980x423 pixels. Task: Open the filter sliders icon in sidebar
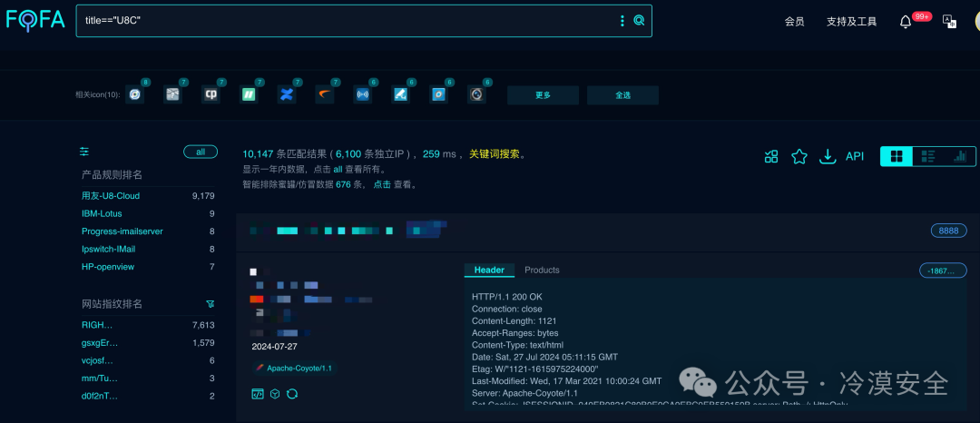(x=84, y=152)
